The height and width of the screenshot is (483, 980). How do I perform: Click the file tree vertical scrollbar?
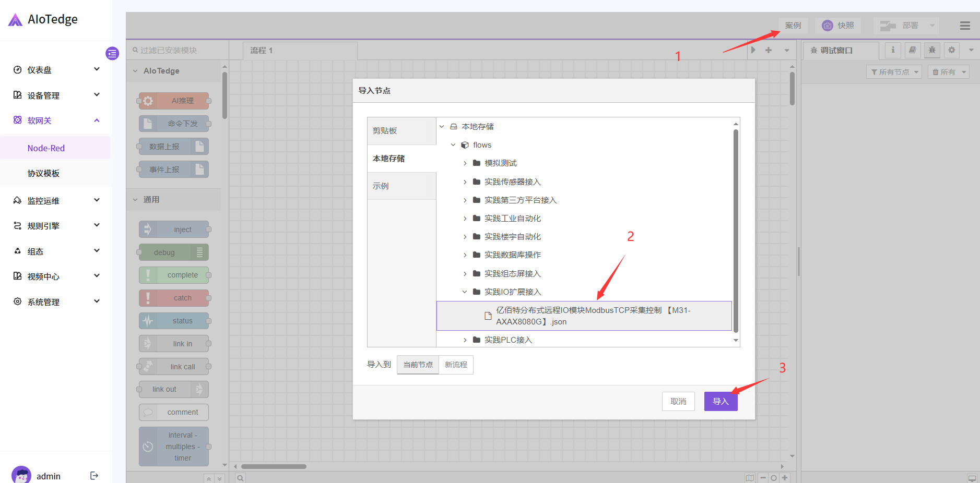[x=736, y=230]
